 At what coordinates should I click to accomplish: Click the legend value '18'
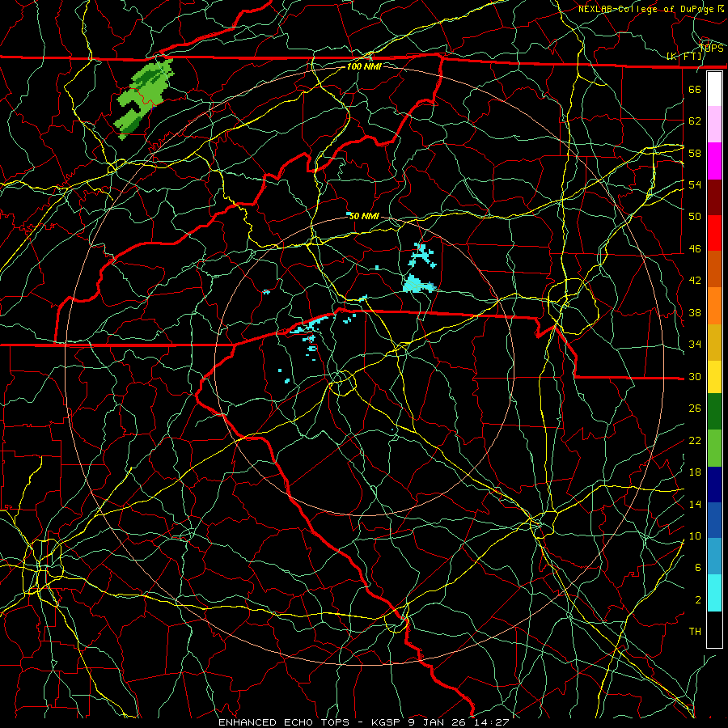click(695, 472)
